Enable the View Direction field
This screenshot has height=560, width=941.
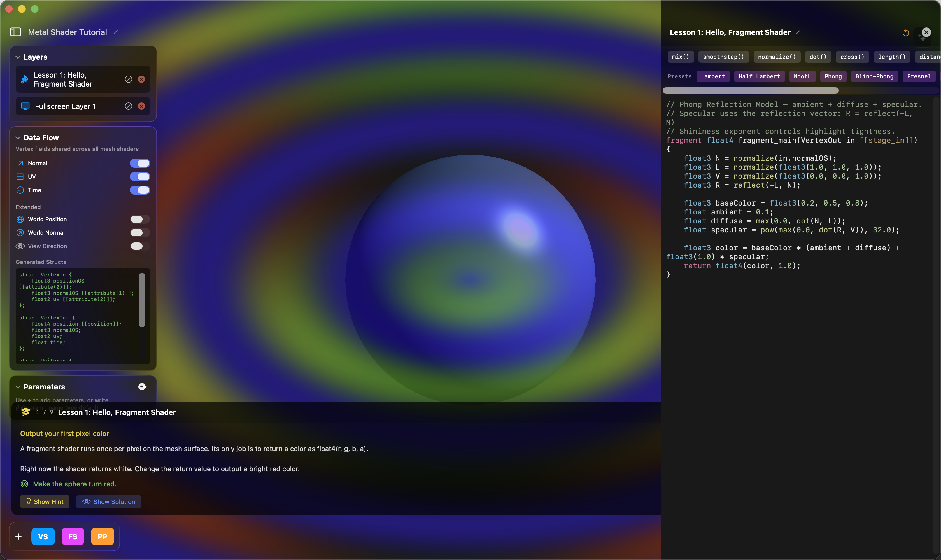[x=140, y=246]
